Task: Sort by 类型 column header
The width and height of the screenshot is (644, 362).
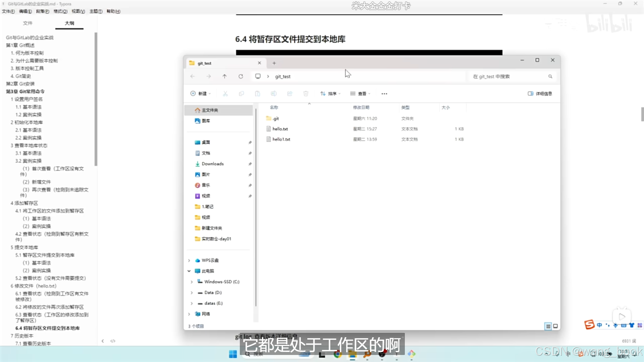Action: [x=406, y=108]
